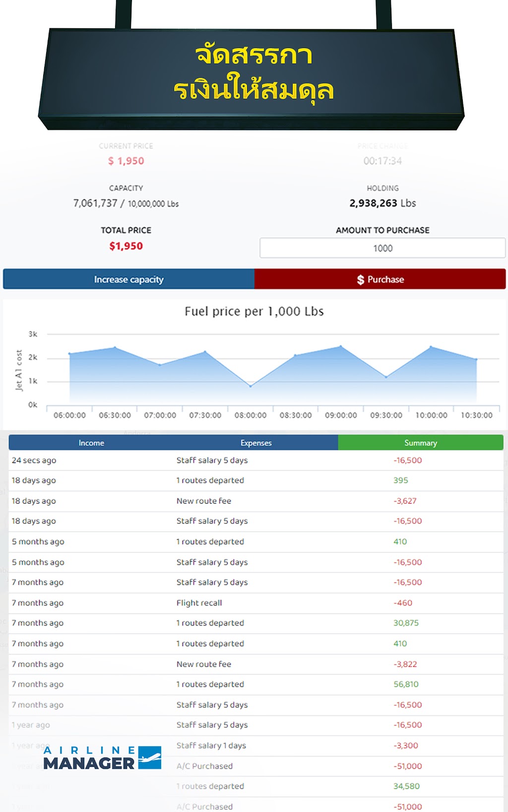Image resolution: width=508 pixels, height=812 pixels.
Task: Click the Thai title banner sign
Action: 252,79
